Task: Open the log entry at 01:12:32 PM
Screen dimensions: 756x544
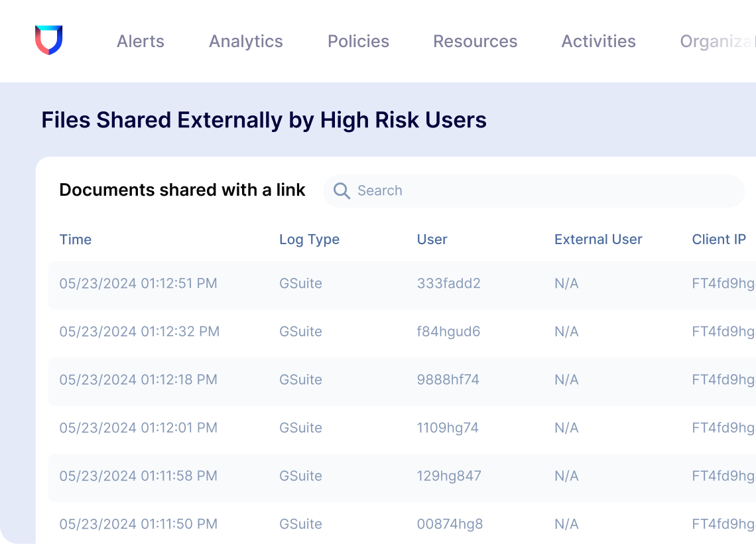Action: [139, 332]
